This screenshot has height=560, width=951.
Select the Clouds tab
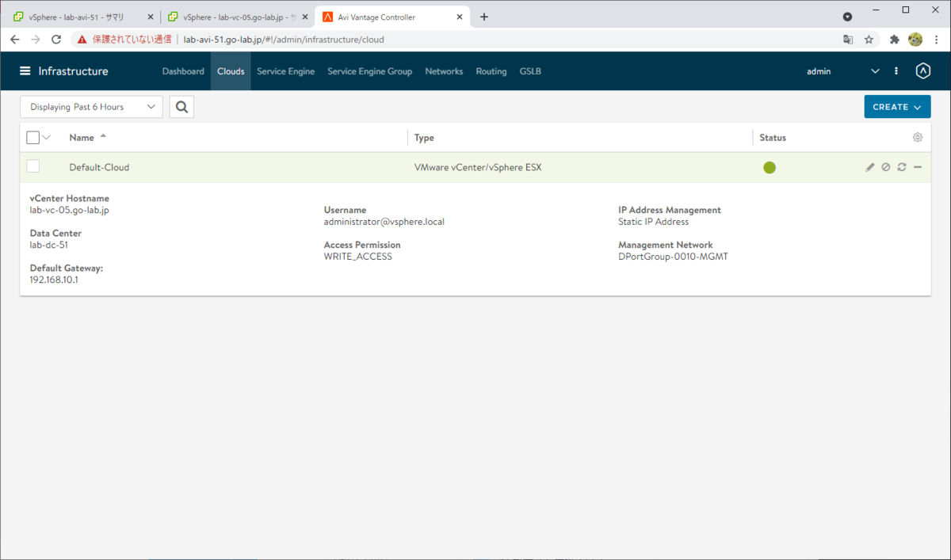click(x=231, y=71)
